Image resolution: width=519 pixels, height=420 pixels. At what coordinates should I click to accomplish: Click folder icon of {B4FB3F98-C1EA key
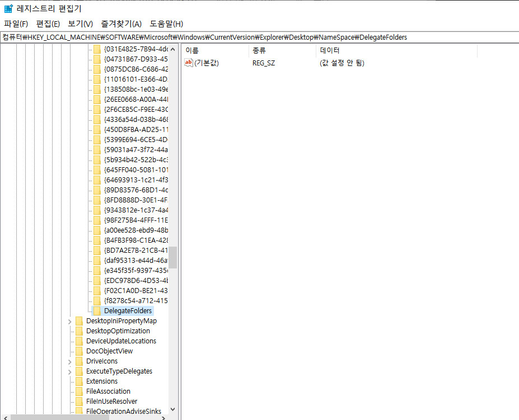pos(97,240)
